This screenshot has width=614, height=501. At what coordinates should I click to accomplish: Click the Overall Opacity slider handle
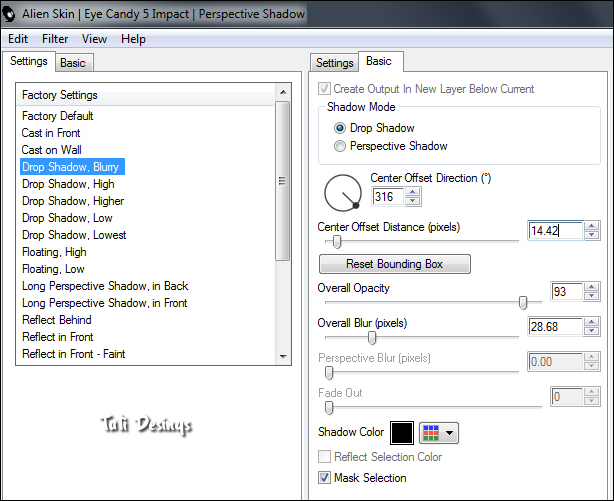[x=523, y=302]
